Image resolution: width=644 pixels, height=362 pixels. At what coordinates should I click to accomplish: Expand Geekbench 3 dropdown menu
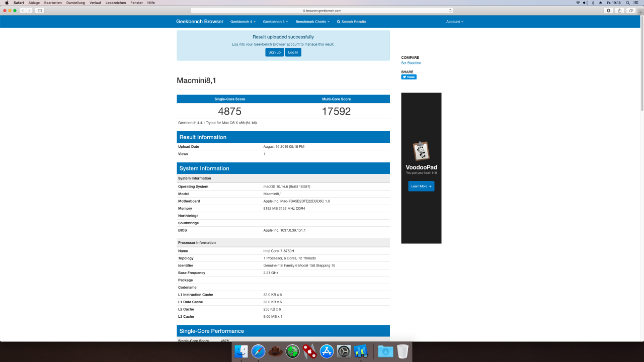click(x=275, y=22)
